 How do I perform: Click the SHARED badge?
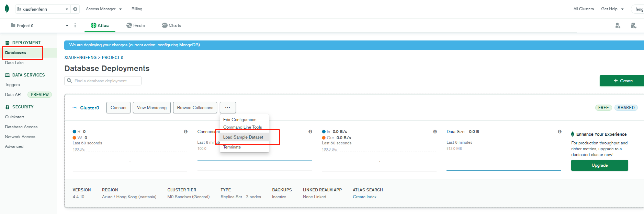click(626, 108)
